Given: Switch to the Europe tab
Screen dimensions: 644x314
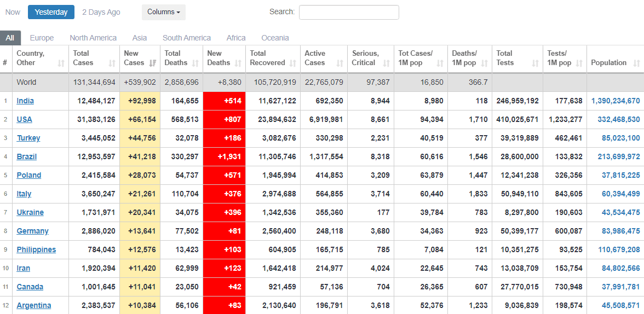Looking at the screenshot, I should (x=42, y=38).
